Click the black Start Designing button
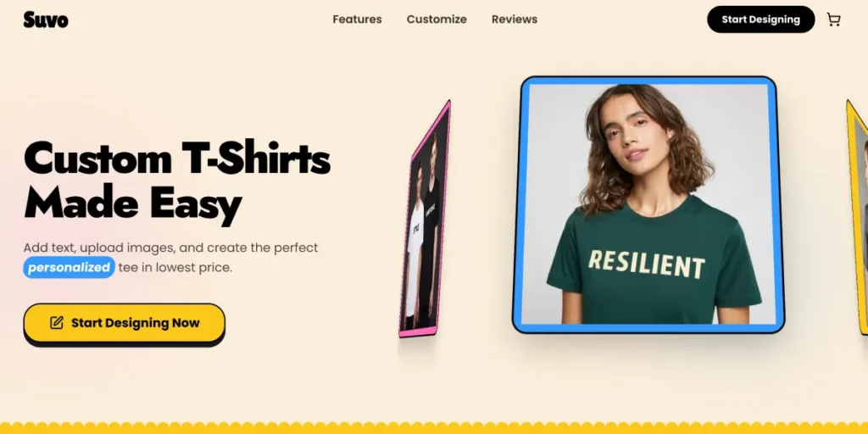This screenshot has height=434, width=868. tap(760, 19)
